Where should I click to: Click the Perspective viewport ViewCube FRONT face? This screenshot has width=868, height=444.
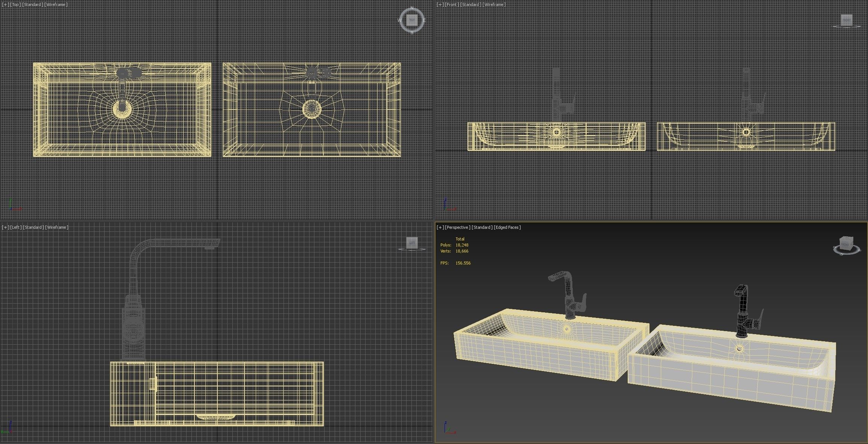click(x=845, y=245)
